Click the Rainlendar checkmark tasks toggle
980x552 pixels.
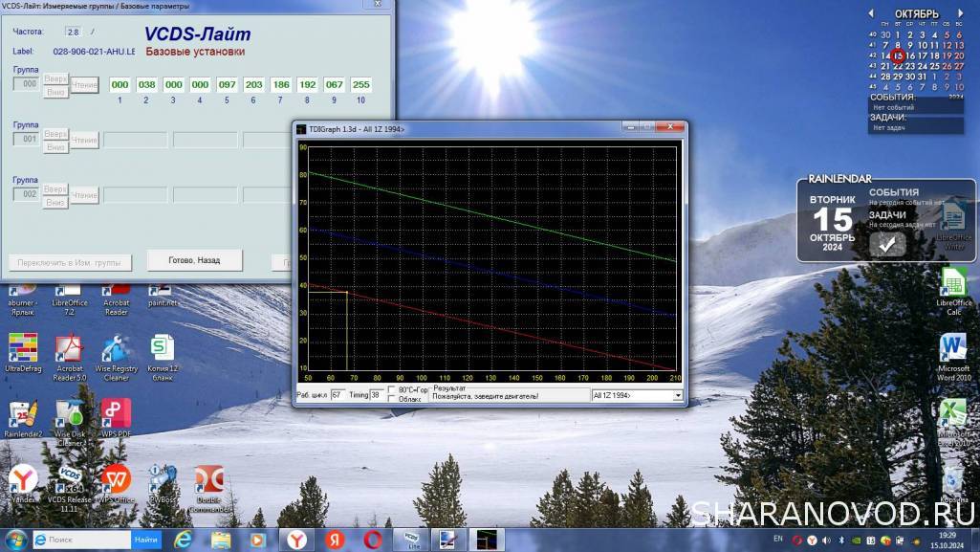pyautogui.click(x=887, y=245)
